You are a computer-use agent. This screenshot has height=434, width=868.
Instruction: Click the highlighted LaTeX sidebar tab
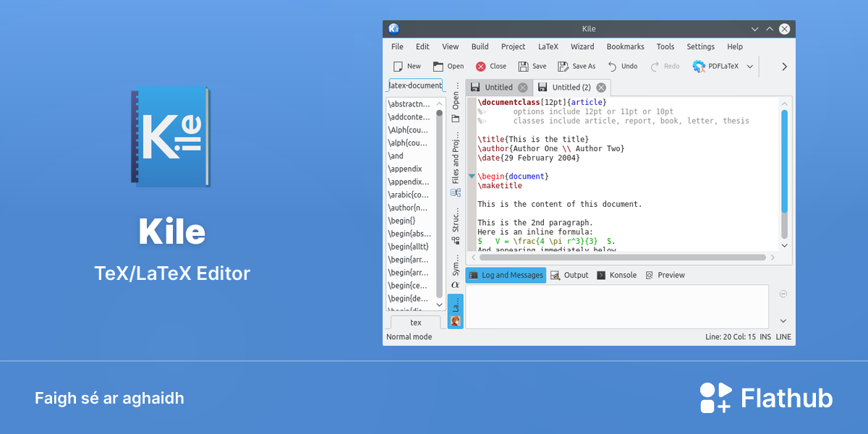(x=456, y=311)
